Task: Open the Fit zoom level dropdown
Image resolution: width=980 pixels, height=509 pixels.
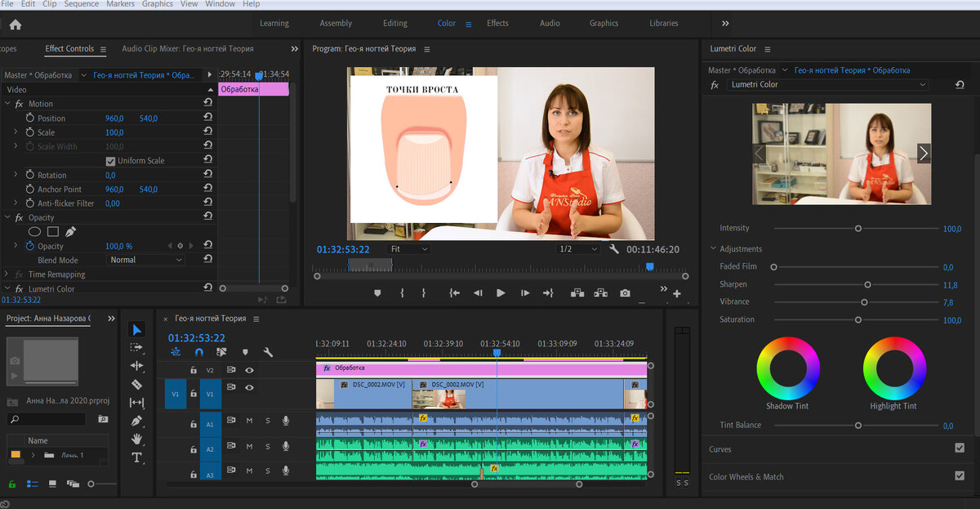Action: click(408, 249)
